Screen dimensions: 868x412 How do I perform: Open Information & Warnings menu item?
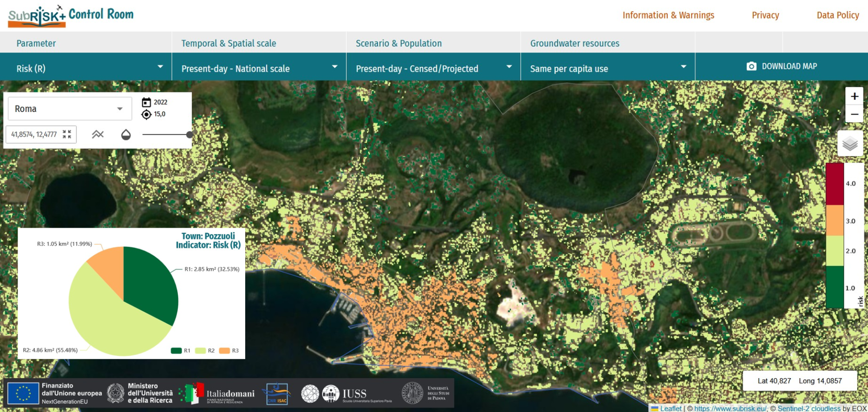pos(668,15)
